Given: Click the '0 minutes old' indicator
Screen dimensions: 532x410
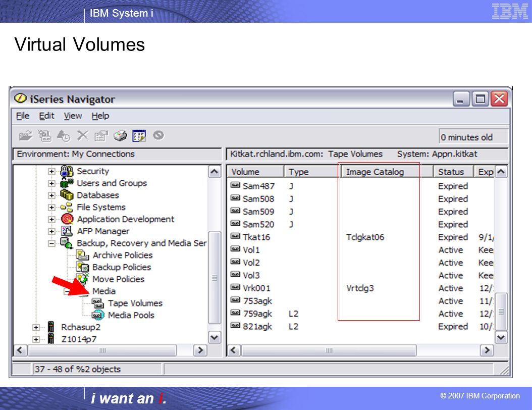Looking at the screenshot, I should point(473,137).
